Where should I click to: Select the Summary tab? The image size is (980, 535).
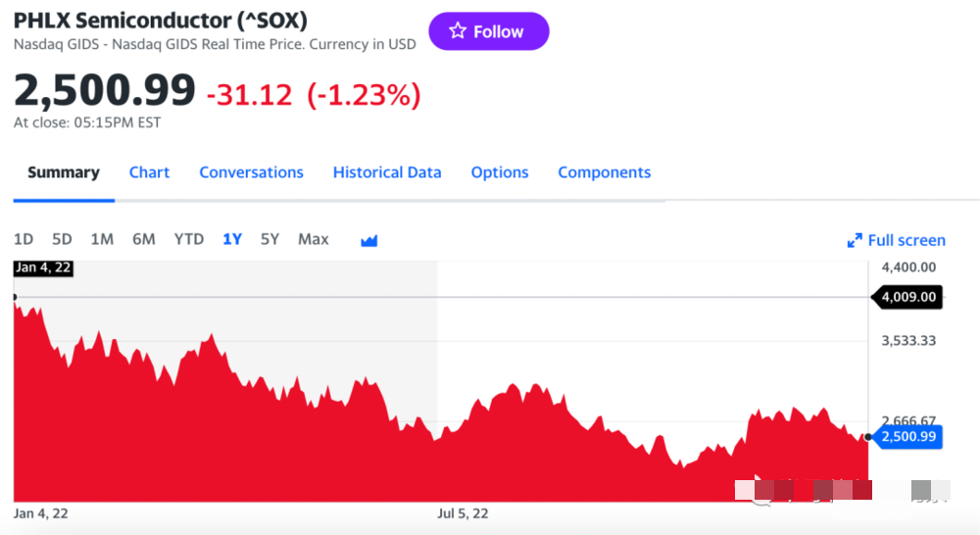pyautogui.click(x=64, y=172)
